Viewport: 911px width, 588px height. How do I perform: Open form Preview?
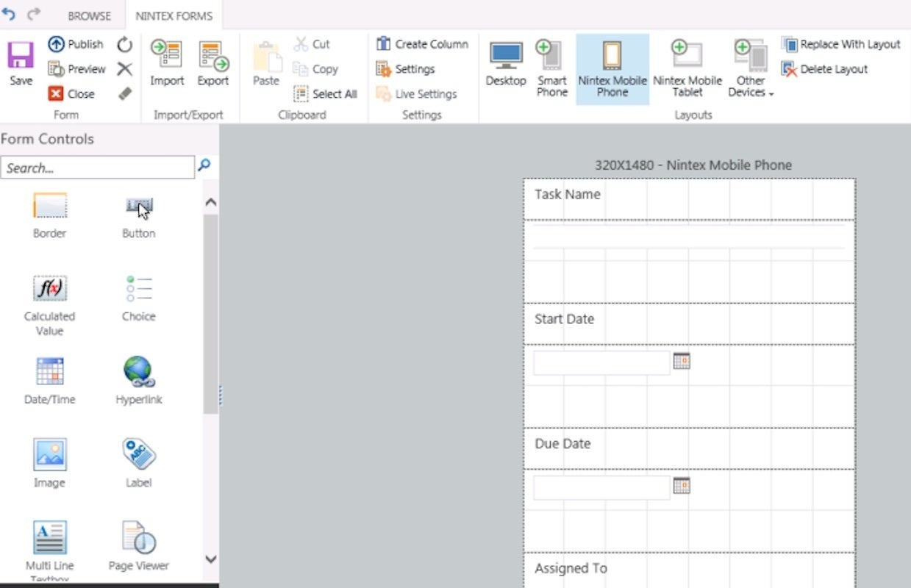pos(76,69)
